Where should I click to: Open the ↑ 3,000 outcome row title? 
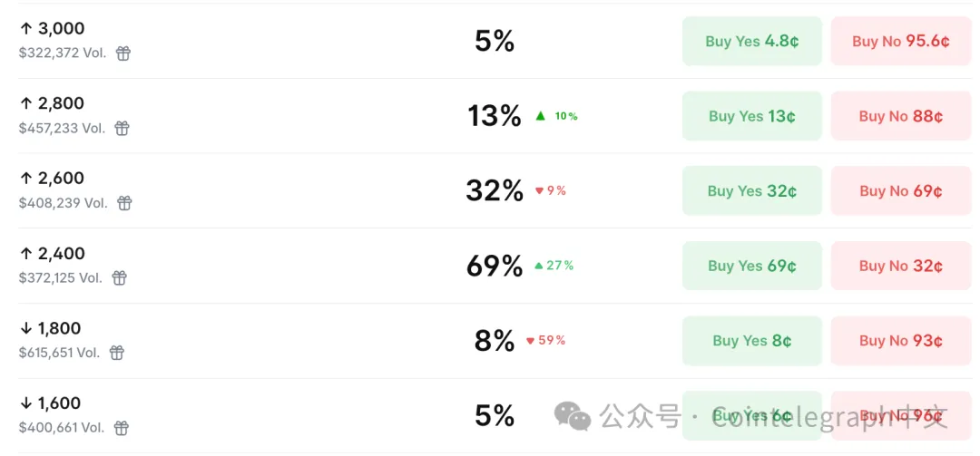click(x=53, y=29)
